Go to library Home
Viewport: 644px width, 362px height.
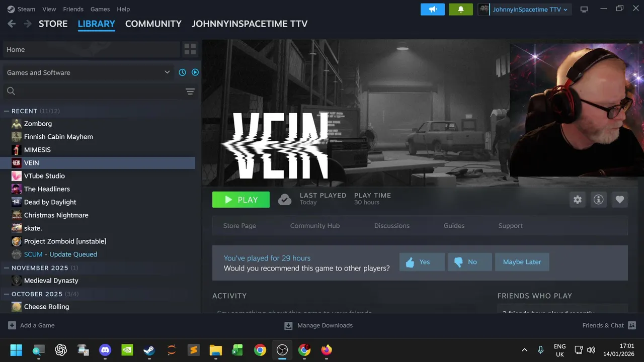[x=92, y=49]
